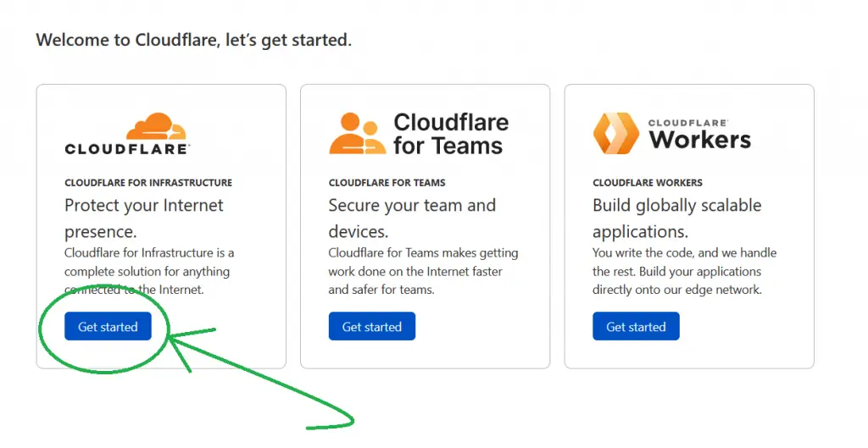Click the Cloudflare Workers logo
Image resolution: width=868 pixels, height=448 pixels.
point(672,133)
